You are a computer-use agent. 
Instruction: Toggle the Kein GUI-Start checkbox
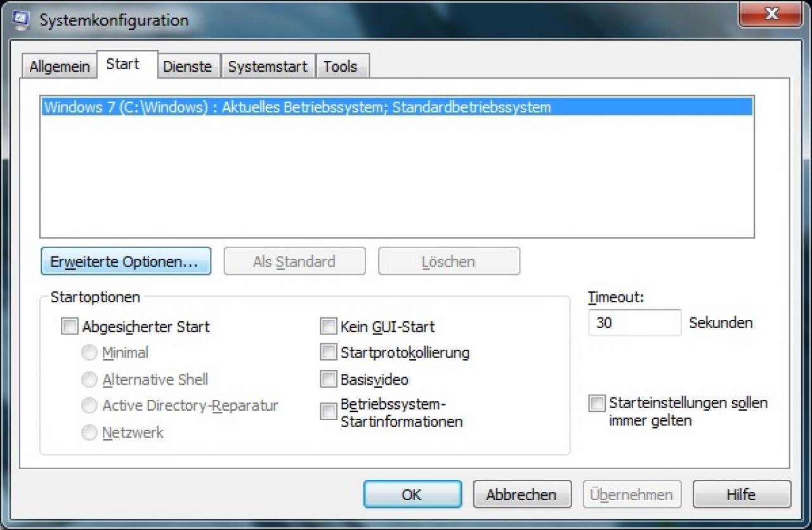pos(328,327)
